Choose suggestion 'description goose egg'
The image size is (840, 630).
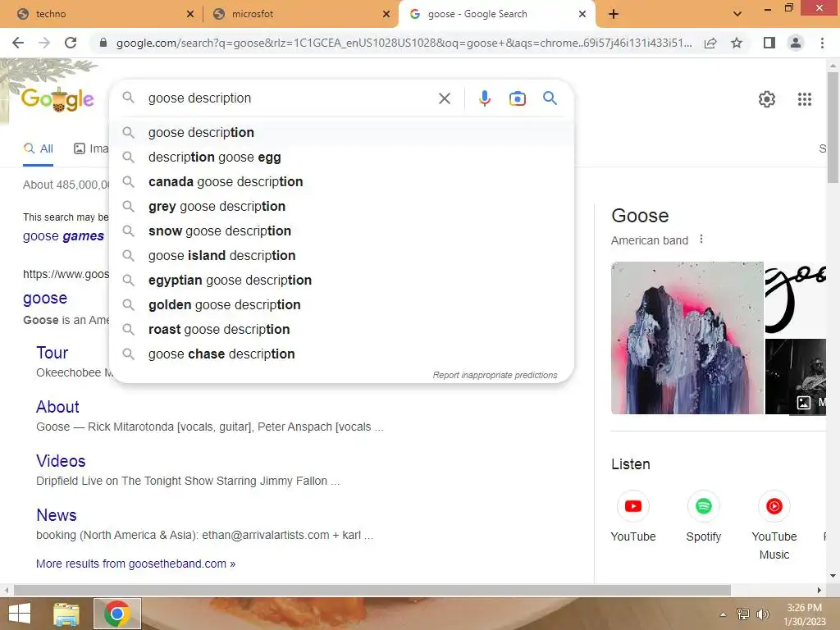coord(341,157)
